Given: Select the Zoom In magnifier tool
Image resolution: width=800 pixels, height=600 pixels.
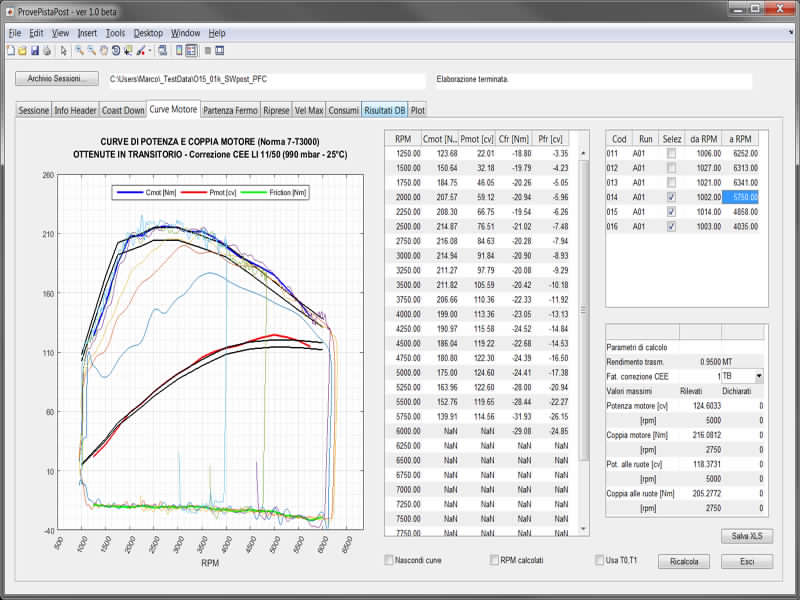Looking at the screenshot, I should (80, 50).
